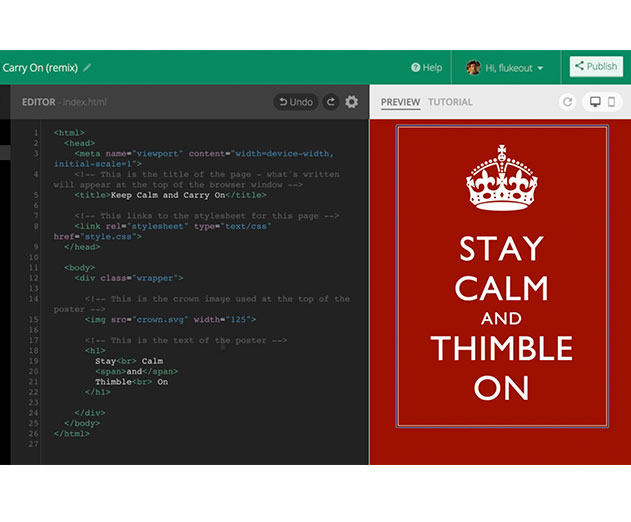
Task: Refresh the preview pane
Action: 567,102
